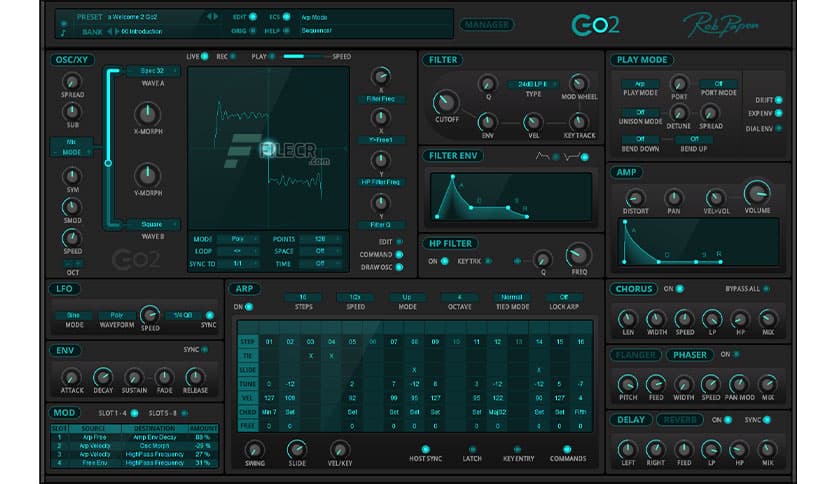Click the amp DISTORT knob
Image resolution: width=836 pixels, height=484 pixels.
[x=634, y=198]
